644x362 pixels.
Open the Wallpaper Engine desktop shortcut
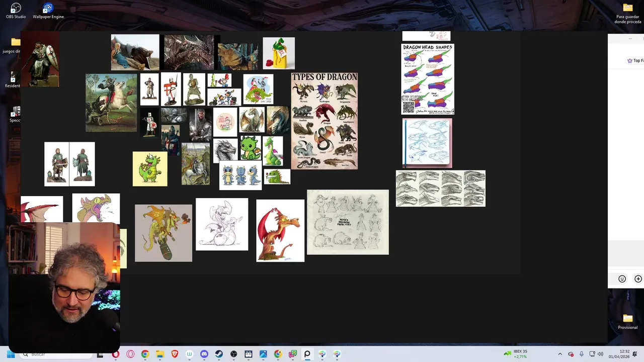(x=48, y=11)
